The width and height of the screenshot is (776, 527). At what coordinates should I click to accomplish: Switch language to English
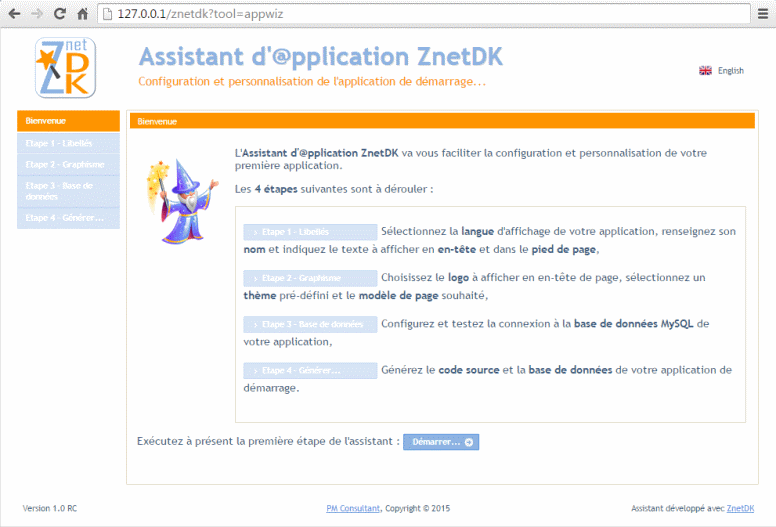pos(730,71)
